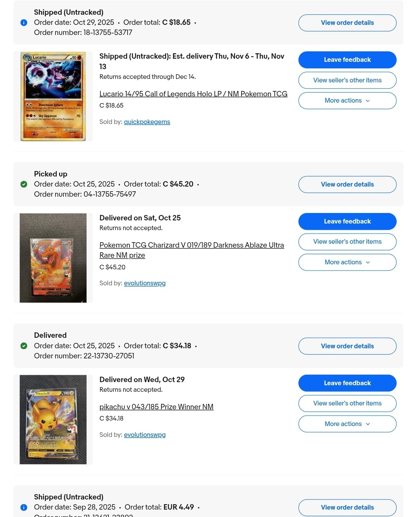Open Lucario 14/95 Call of Legends listing
Image resolution: width=420 pixels, height=517 pixels.
click(x=193, y=94)
